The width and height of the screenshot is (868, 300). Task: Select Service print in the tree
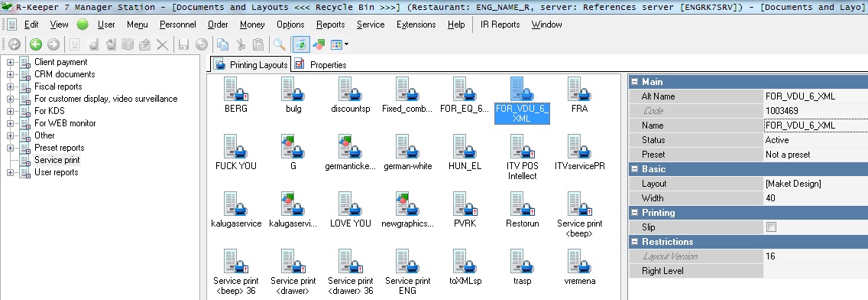pos(57,160)
